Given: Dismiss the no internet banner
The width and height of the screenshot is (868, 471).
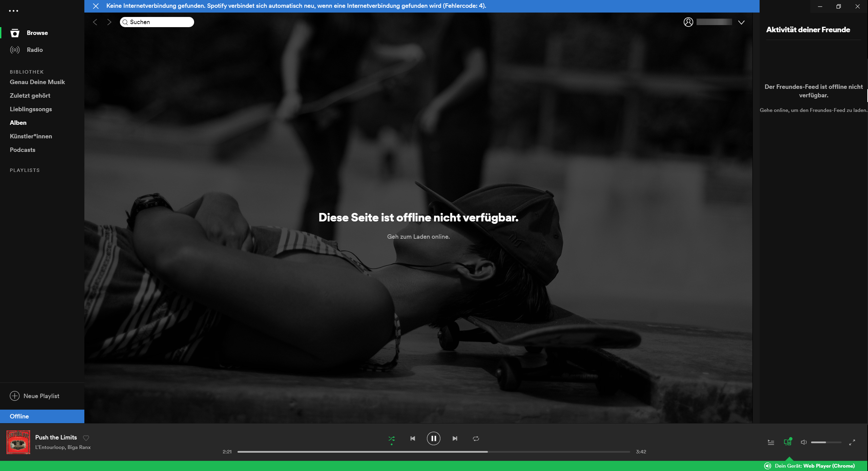Looking at the screenshot, I should 96,6.
